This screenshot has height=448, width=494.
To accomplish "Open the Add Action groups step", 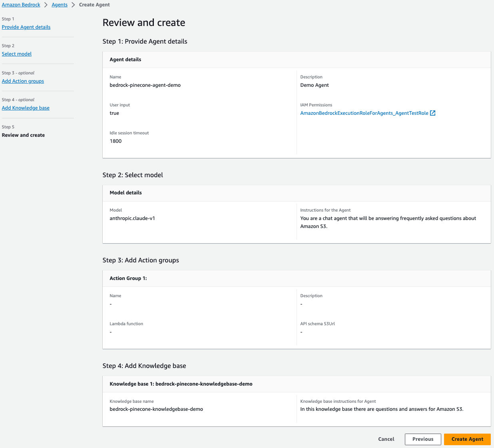I will coord(23,81).
